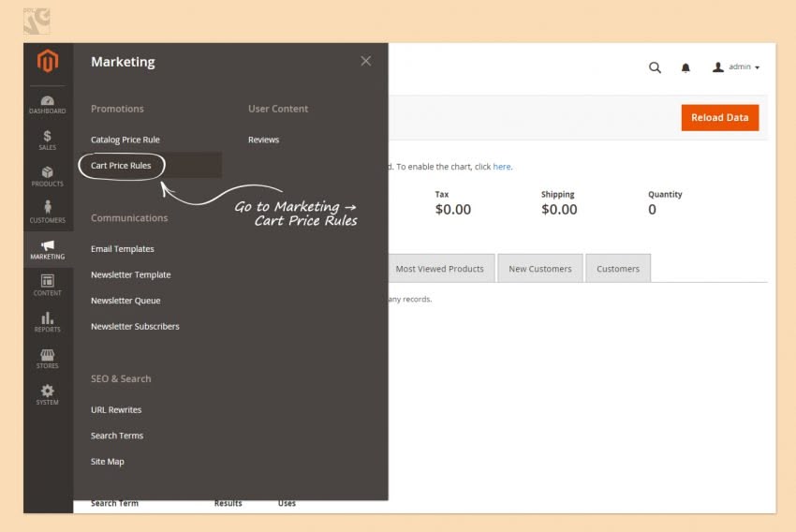
Task: Click the Promotions section heading
Action: click(x=117, y=109)
